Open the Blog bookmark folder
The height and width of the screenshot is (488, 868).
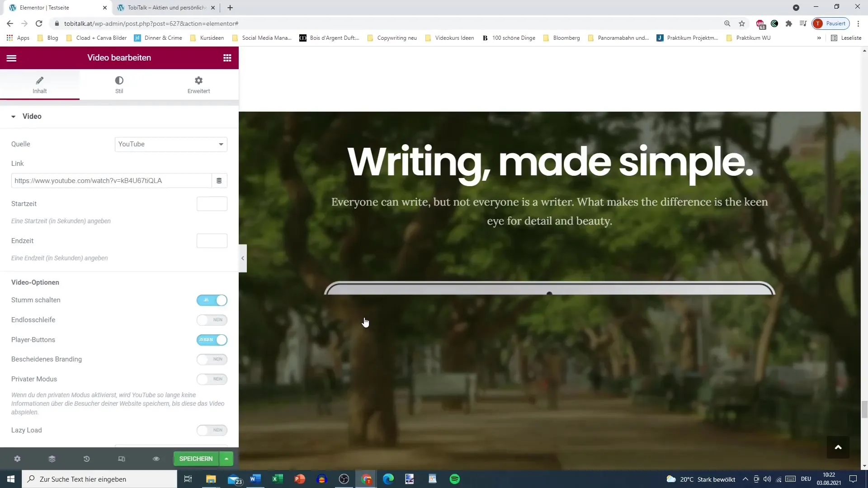[48, 38]
